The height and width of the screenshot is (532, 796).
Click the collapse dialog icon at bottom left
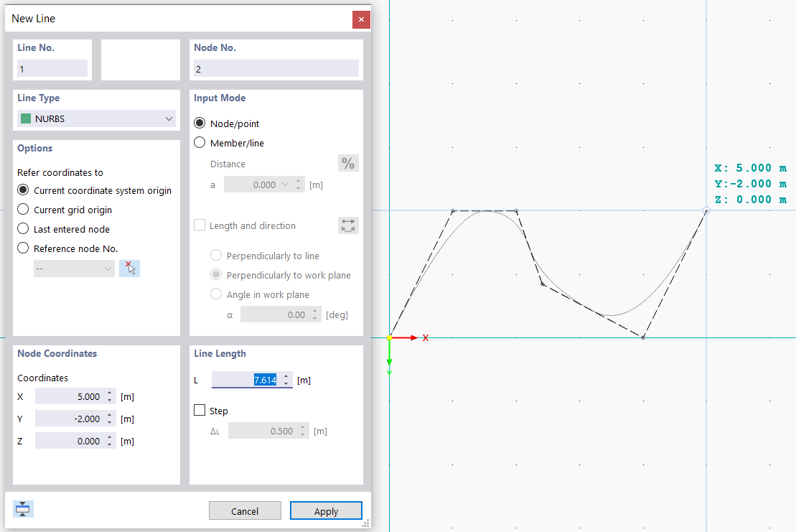[x=22, y=508]
